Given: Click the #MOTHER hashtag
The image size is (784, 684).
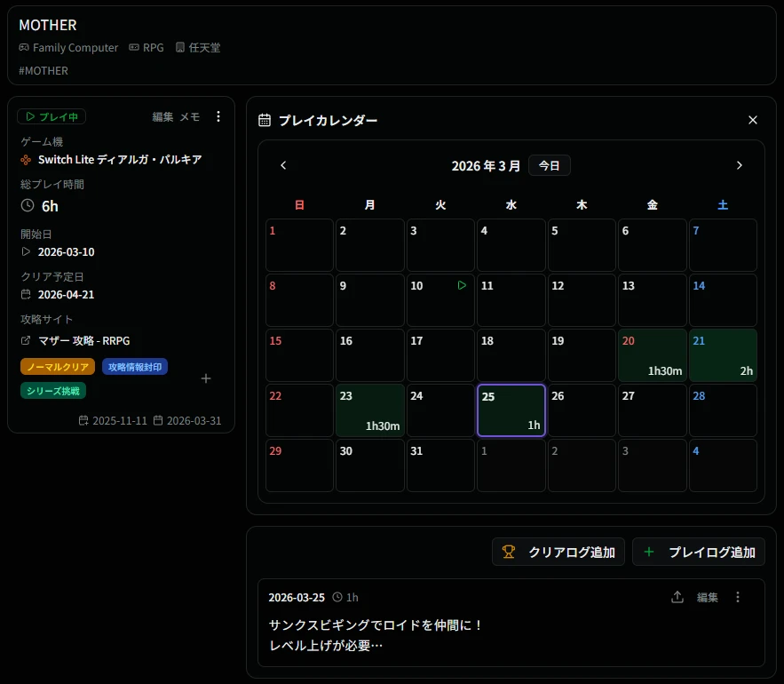Looking at the screenshot, I should [44, 70].
